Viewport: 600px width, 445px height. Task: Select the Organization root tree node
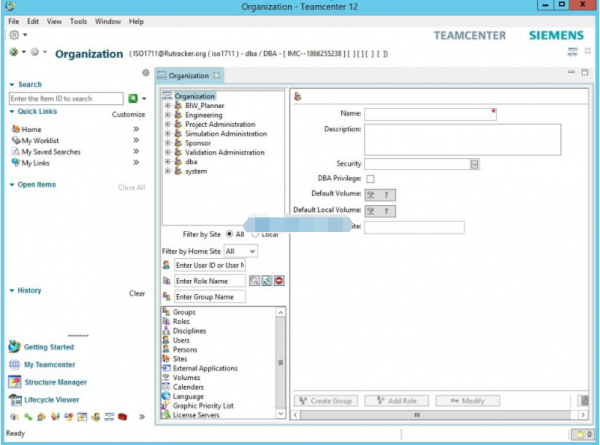(194, 96)
